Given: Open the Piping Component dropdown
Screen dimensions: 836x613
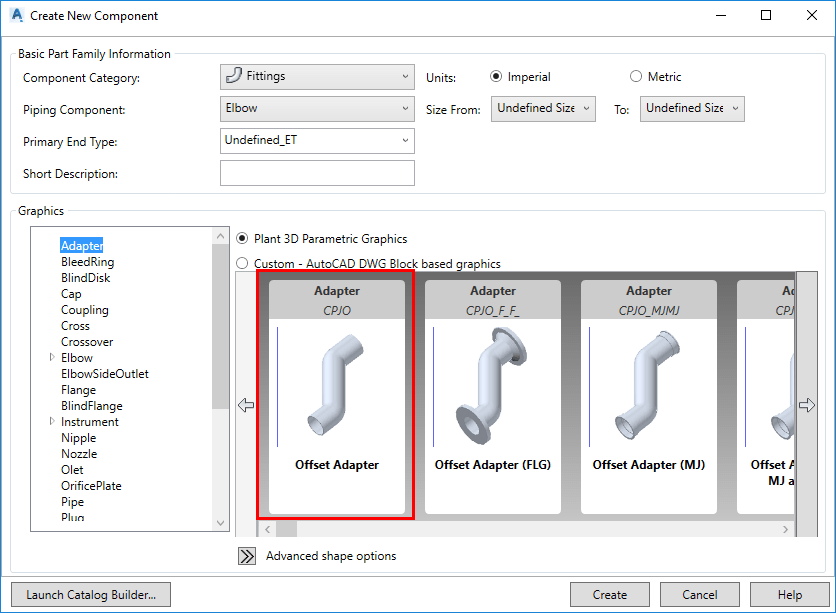Looking at the screenshot, I should [317, 109].
